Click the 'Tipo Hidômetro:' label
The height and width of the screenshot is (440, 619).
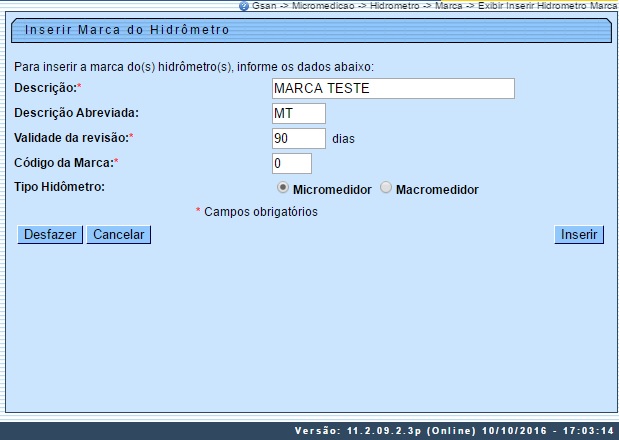(60, 187)
